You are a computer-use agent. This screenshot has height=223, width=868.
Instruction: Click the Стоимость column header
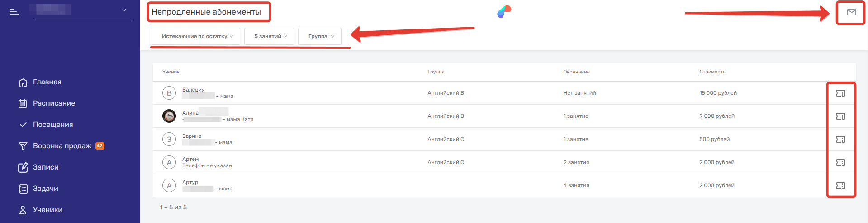[x=712, y=72]
